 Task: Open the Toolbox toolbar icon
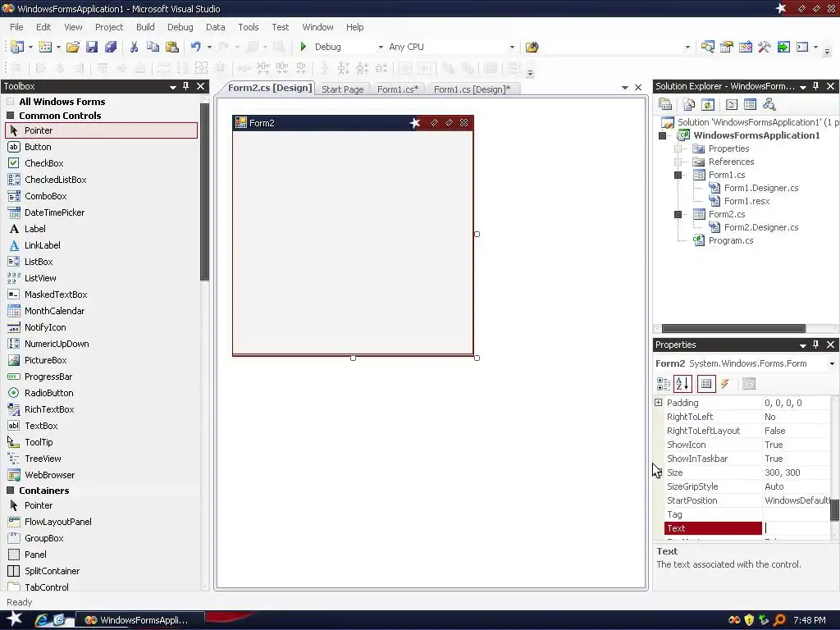(x=765, y=47)
